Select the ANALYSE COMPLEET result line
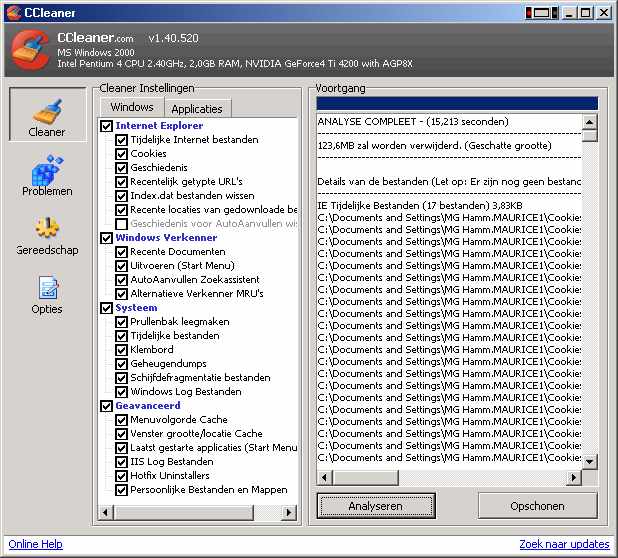The image size is (618, 558). pos(413,122)
